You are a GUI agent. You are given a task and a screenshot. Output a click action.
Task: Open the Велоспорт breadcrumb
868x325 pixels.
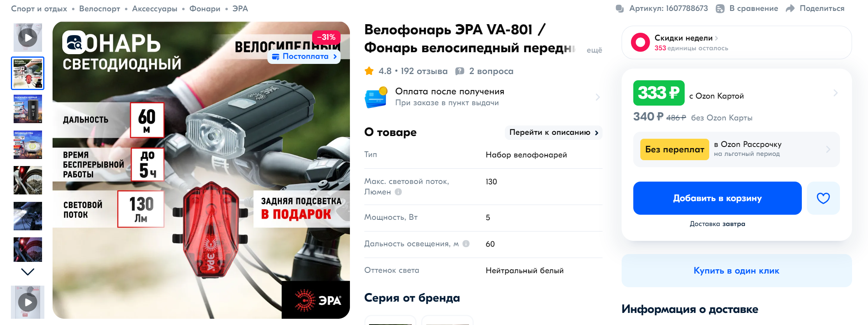point(100,9)
